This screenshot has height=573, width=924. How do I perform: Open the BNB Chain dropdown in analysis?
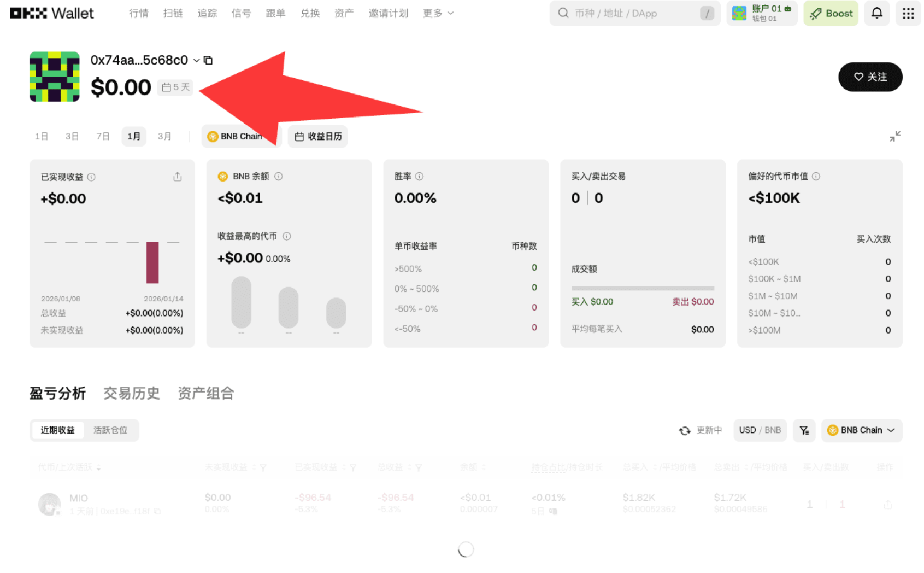pyautogui.click(x=861, y=430)
